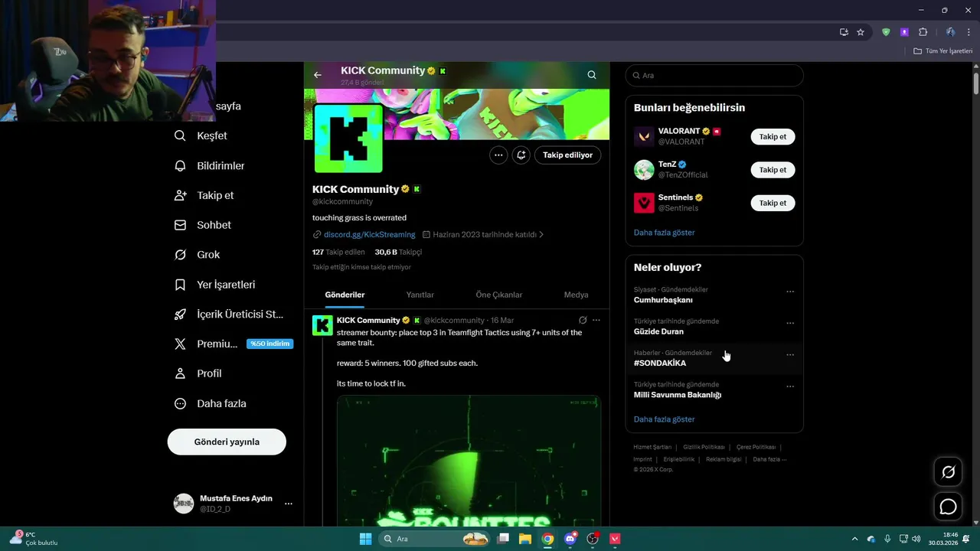The height and width of the screenshot is (551, 980).
Task: Open options for Güzide Duran trend
Action: tap(790, 323)
